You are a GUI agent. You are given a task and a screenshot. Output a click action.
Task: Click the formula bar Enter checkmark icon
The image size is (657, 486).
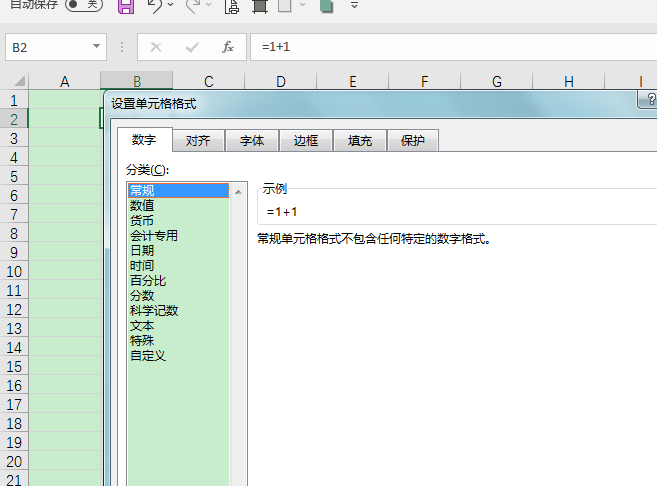pos(192,47)
